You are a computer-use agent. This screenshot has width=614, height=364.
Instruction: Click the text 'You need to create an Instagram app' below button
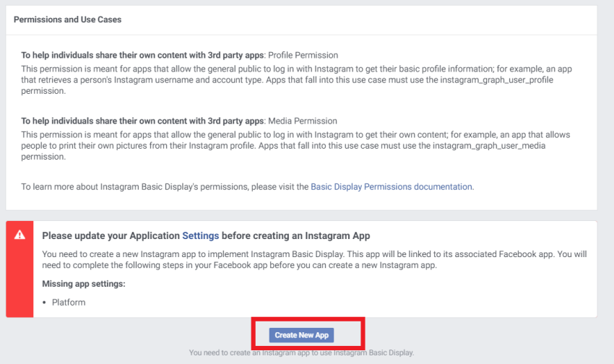coord(301,352)
